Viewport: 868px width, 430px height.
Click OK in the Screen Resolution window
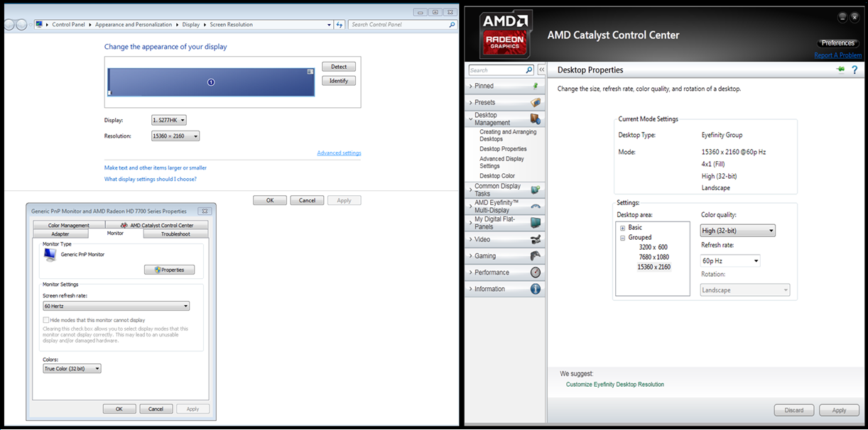click(270, 201)
